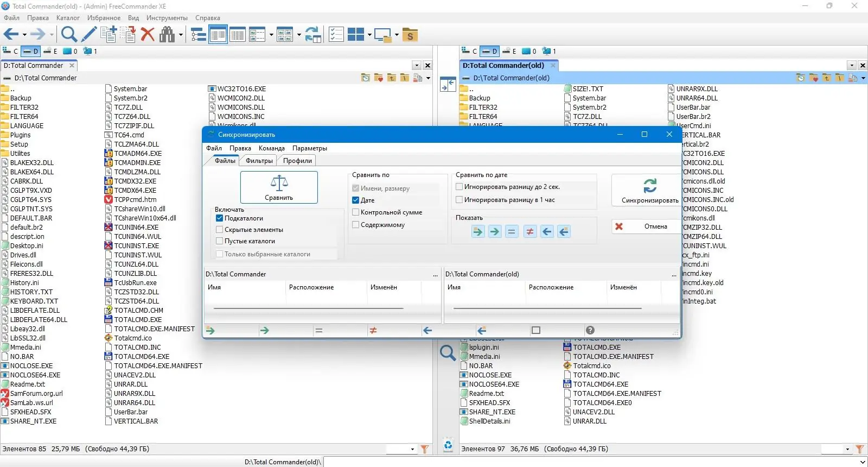Click the Сравнить scales button
Image resolution: width=868 pixels, height=467 pixels.
click(279, 187)
